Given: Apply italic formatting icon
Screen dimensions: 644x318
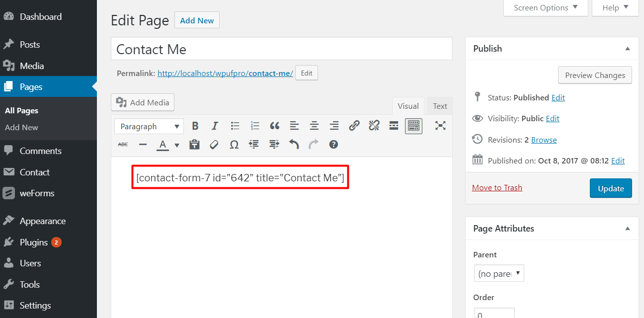Looking at the screenshot, I should 215,126.
